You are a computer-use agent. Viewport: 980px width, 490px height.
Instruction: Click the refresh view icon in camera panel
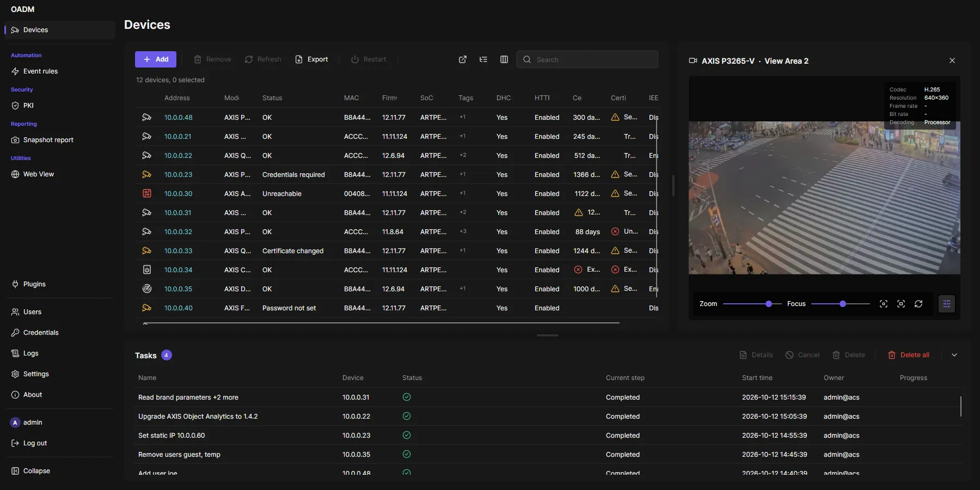click(x=918, y=304)
